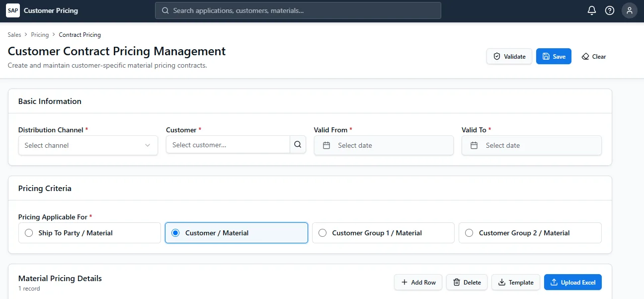The width and height of the screenshot is (644, 299).
Task: Click the Customer Contract Pricing Management title
Action: tap(117, 51)
